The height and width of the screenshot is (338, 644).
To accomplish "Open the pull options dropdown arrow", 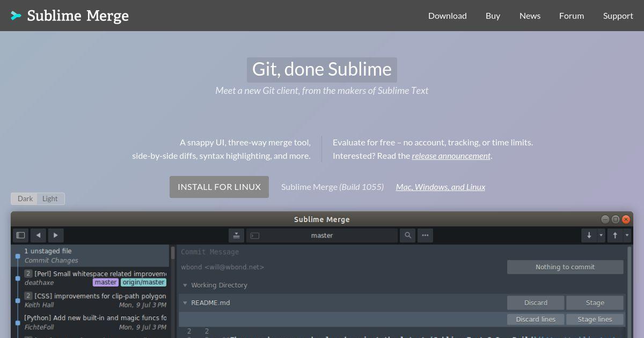I will click(601, 235).
